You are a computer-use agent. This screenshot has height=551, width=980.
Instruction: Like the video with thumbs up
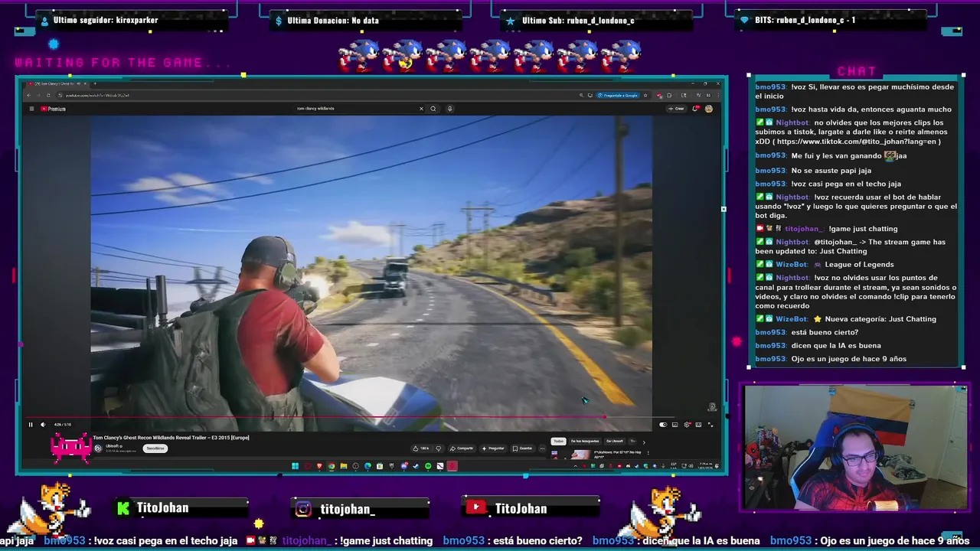[420, 448]
